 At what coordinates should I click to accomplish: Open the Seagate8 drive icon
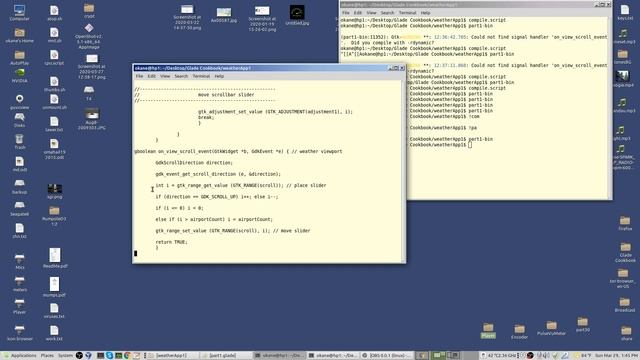point(19,208)
